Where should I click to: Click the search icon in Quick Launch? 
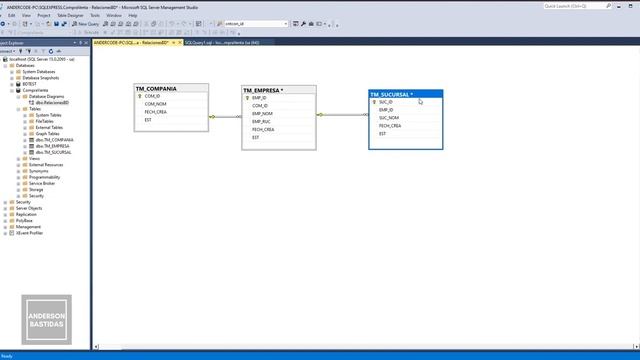(609, 6)
